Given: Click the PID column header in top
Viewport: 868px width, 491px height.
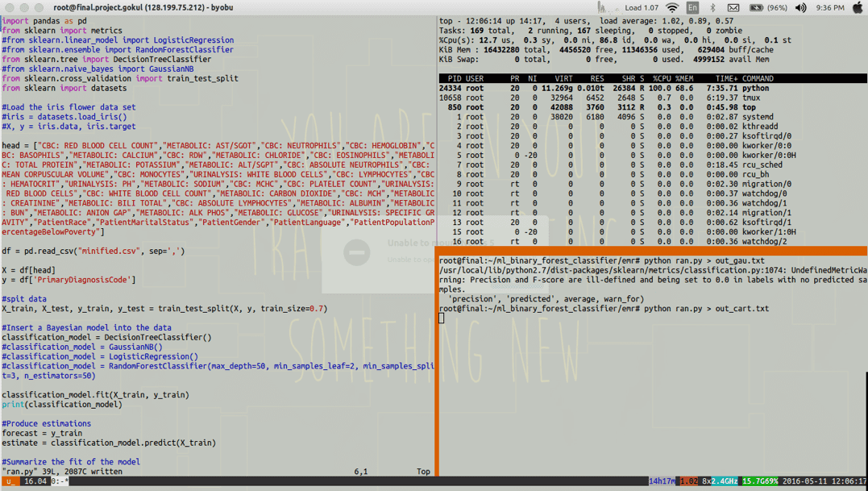Looking at the screenshot, I should click(455, 78).
